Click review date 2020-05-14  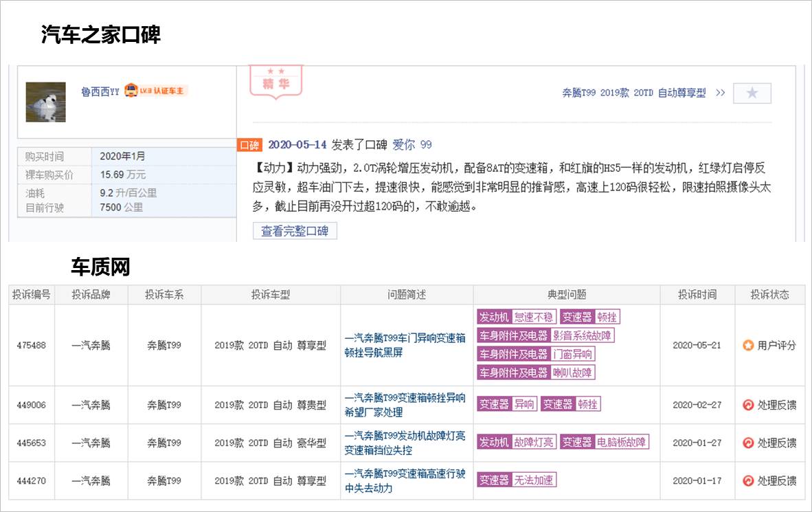point(297,144)
